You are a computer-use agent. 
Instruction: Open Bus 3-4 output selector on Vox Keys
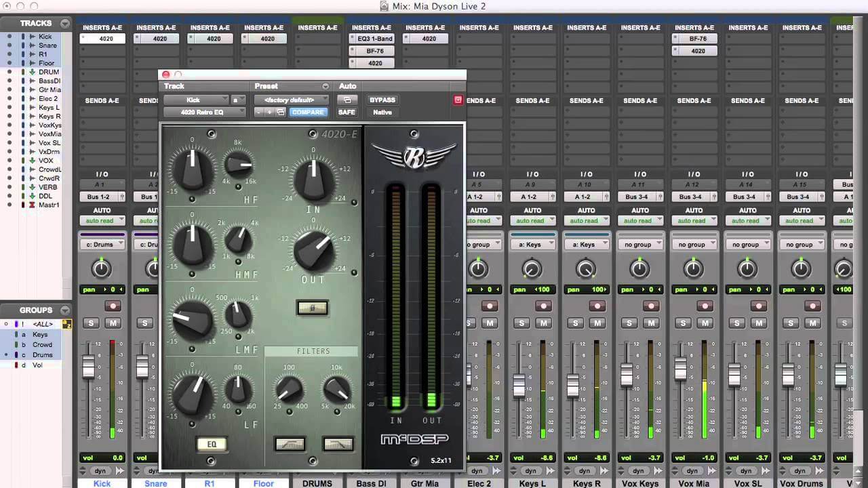[641, 197]
